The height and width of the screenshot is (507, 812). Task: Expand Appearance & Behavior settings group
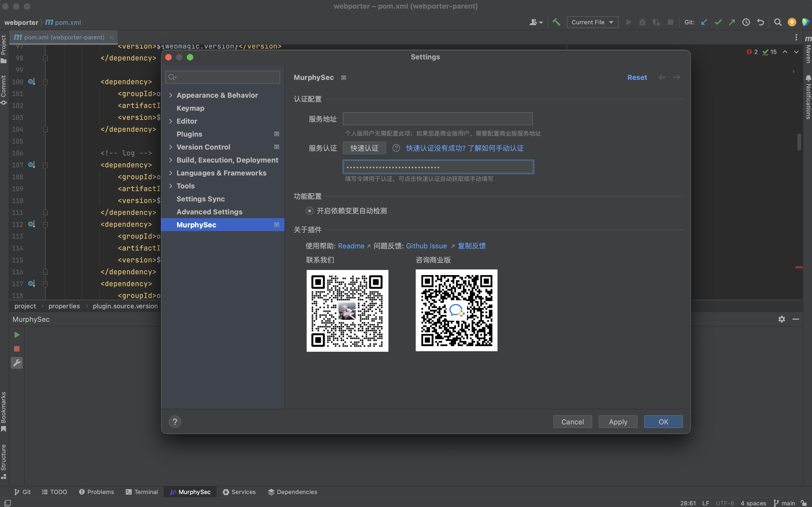click(171, 95)
